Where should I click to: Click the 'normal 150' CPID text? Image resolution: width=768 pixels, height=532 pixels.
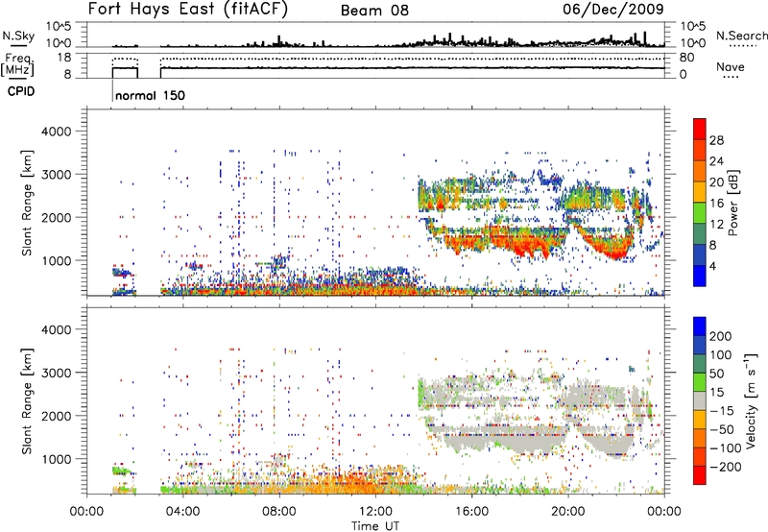click(151, 95)
